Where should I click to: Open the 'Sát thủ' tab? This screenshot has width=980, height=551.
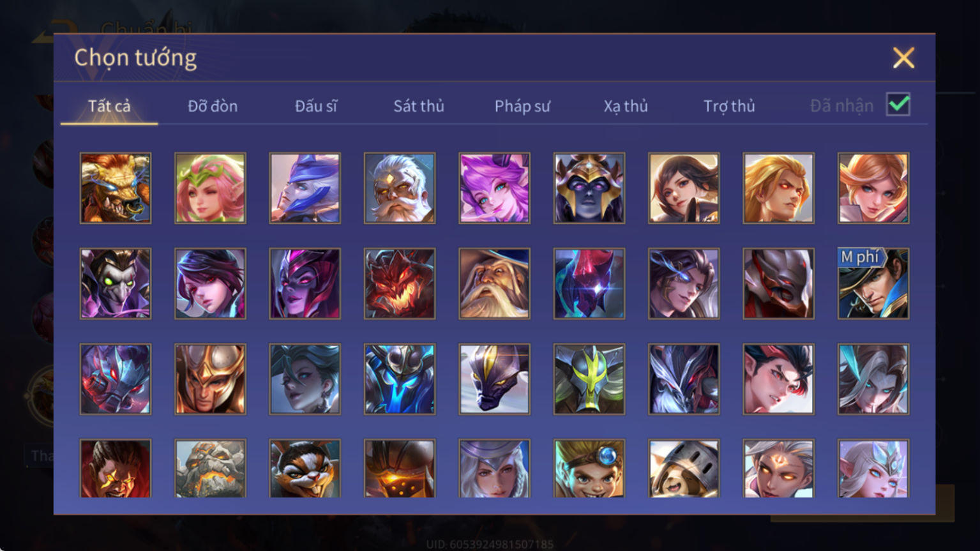(x=419, y=106)
